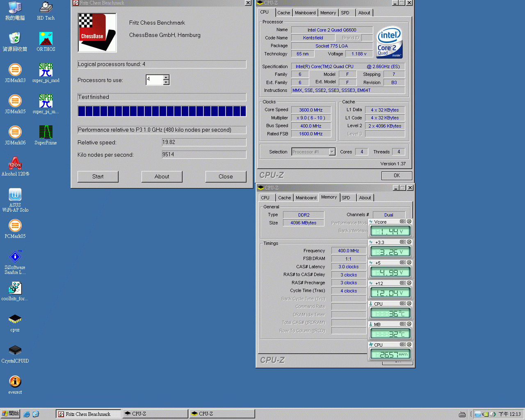Click the About button in Fritz Benchmark

(x=162, y=176)
